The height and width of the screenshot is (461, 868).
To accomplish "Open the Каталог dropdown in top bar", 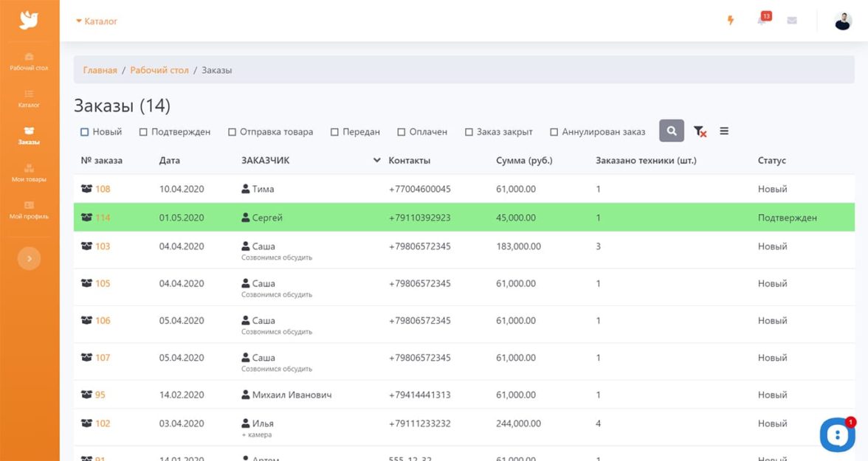I will (x=97, y=21).
